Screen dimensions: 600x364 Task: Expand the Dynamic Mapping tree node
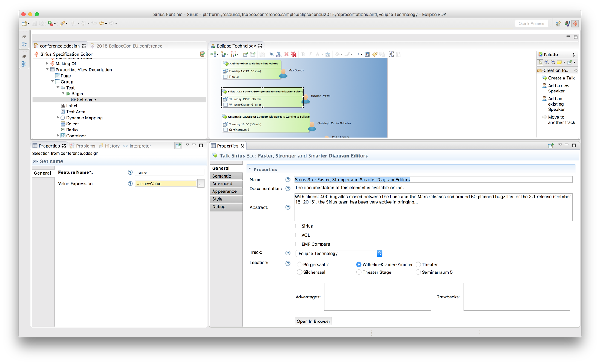click(x=58, y=117)
